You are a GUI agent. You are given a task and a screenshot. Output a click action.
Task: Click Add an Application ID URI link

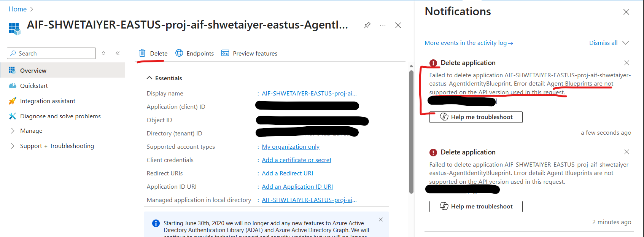click(297, 186)
